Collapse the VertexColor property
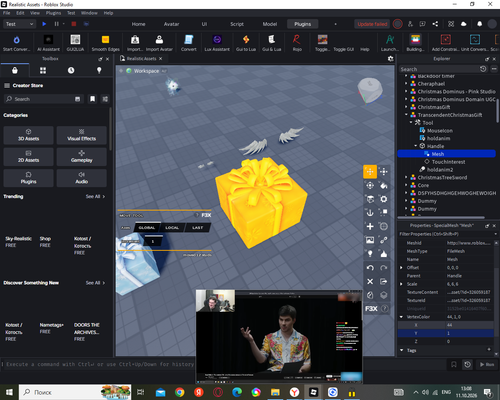The height and width of the screenshot is (400, 500). click(x=401, y=317)
